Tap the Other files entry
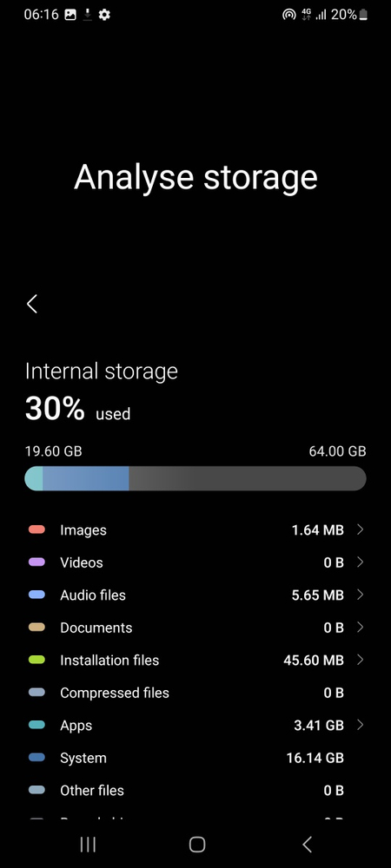The width and height of the screenshot is (391, 868). 195,791
